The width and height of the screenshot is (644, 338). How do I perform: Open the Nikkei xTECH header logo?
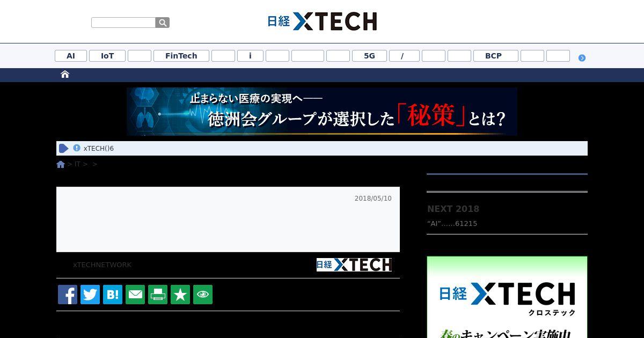(322, 21)
